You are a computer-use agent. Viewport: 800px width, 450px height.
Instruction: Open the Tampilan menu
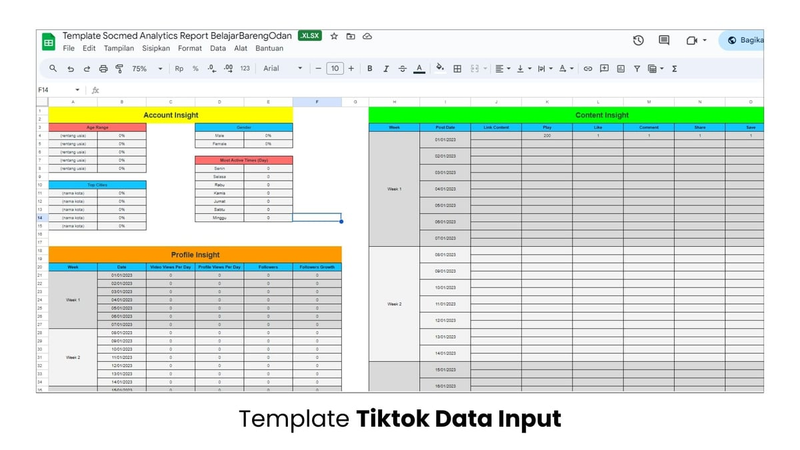119,48
